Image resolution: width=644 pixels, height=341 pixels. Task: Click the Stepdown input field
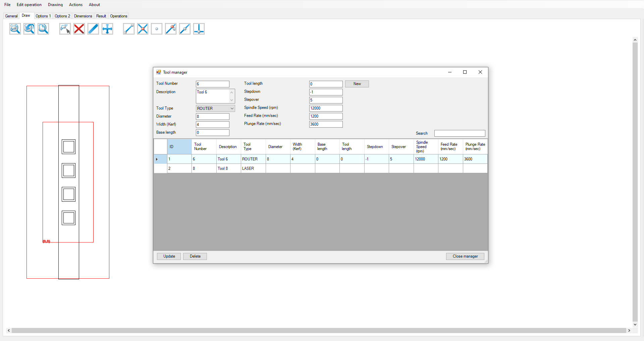tap(326, 92)
